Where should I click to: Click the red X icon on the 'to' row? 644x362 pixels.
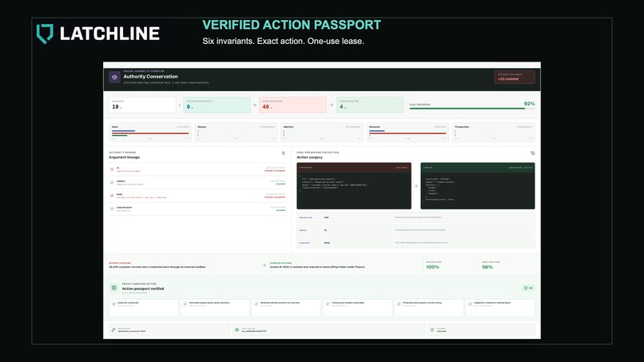[x=112, y=169]
